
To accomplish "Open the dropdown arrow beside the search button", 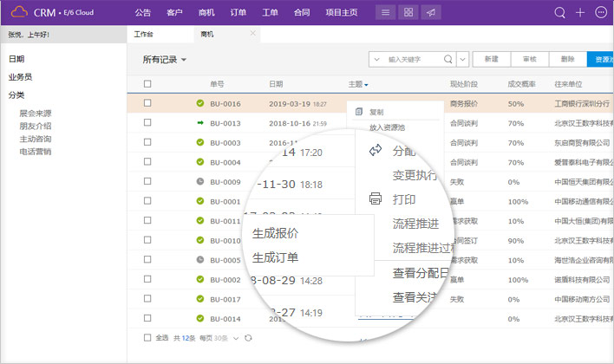I will pos(462,59).
